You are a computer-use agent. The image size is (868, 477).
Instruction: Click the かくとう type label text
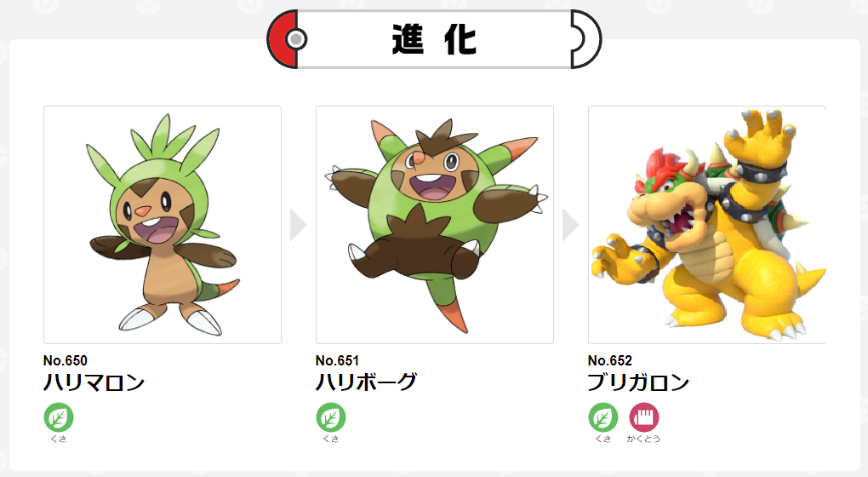pos(644,439)
